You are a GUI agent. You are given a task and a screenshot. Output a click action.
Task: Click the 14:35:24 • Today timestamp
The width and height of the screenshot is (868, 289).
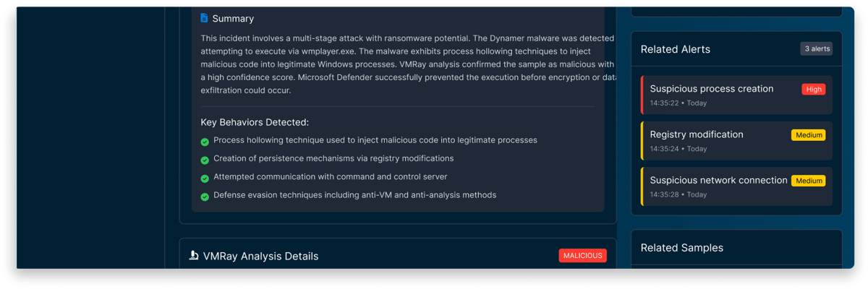click(678, 149)
